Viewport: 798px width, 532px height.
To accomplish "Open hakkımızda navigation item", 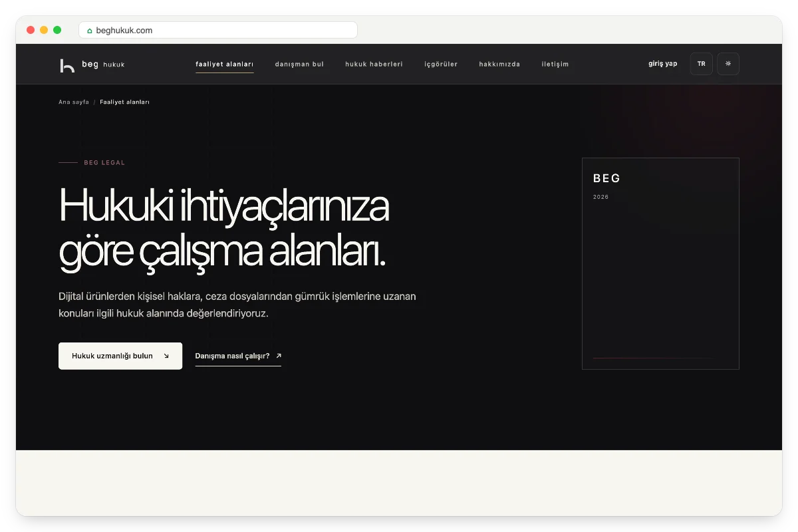I will point(499,65).
